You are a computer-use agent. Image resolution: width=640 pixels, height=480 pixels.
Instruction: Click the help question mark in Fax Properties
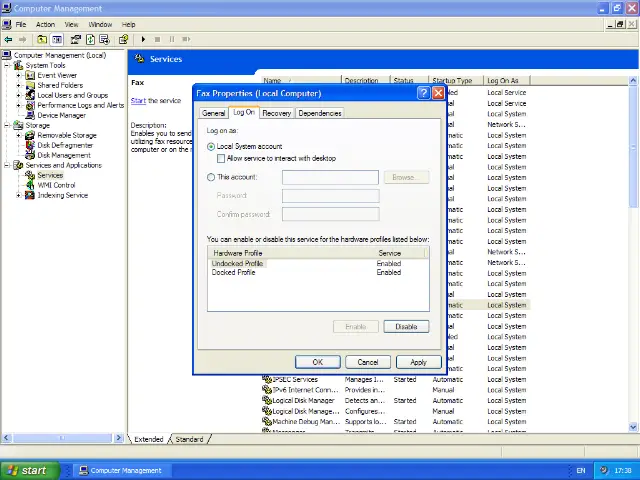424,93
